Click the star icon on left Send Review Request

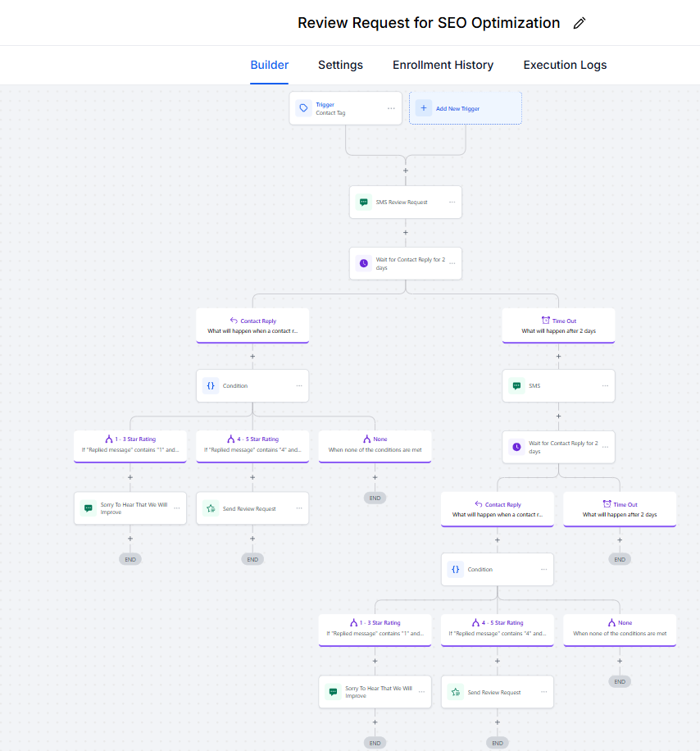[x=211, y=508]
